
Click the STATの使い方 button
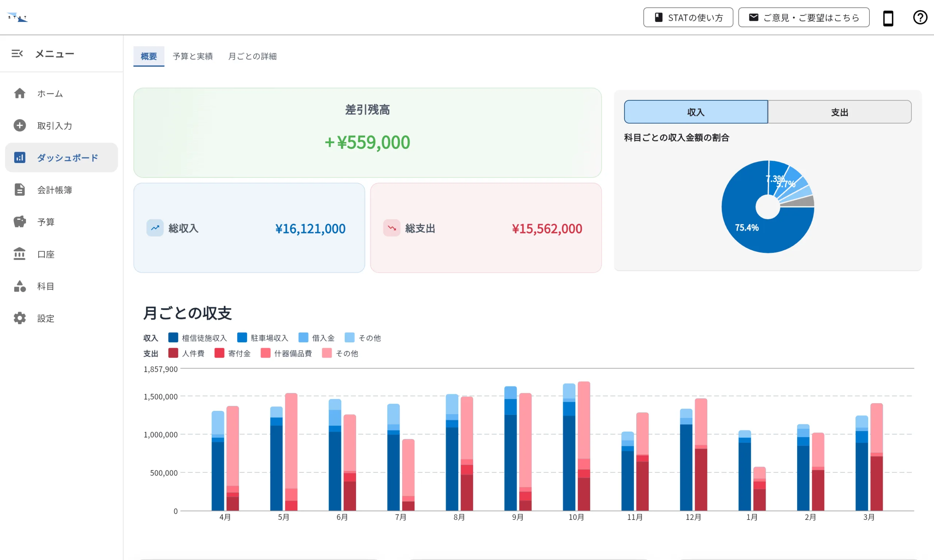click(x=688, y=18)
